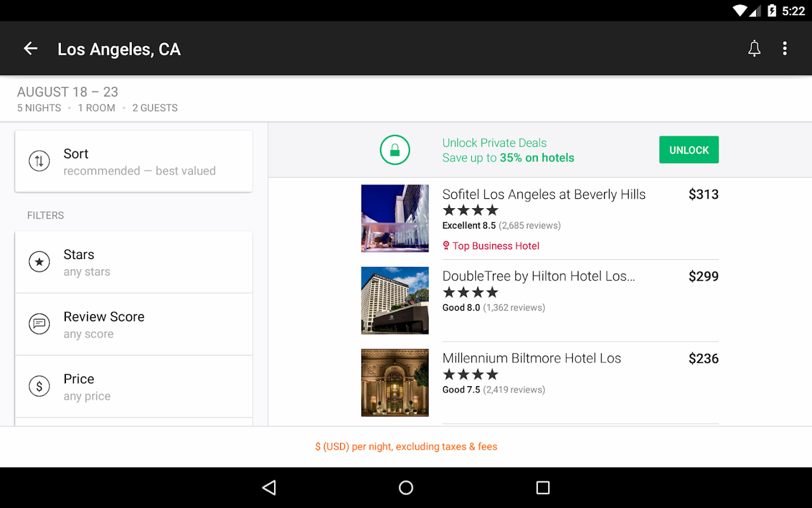Tap the Android home navigation button
Screen dimensions: 812x508
(x=406, y=488)
